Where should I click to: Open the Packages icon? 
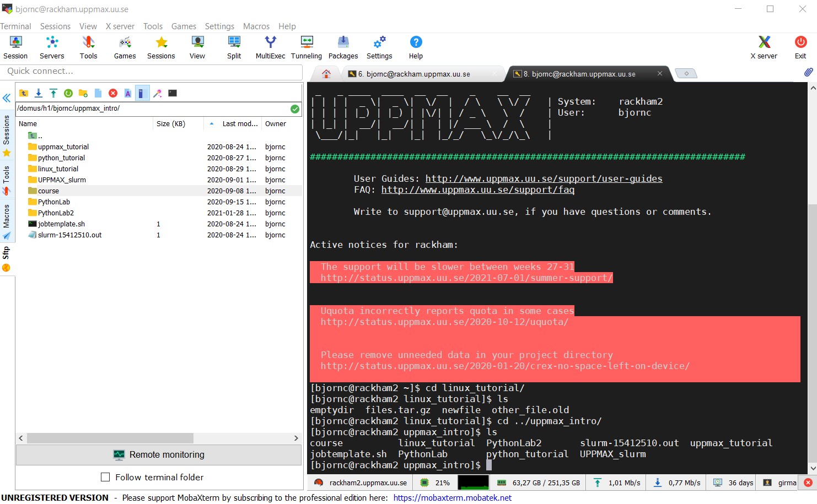[343, 47]
